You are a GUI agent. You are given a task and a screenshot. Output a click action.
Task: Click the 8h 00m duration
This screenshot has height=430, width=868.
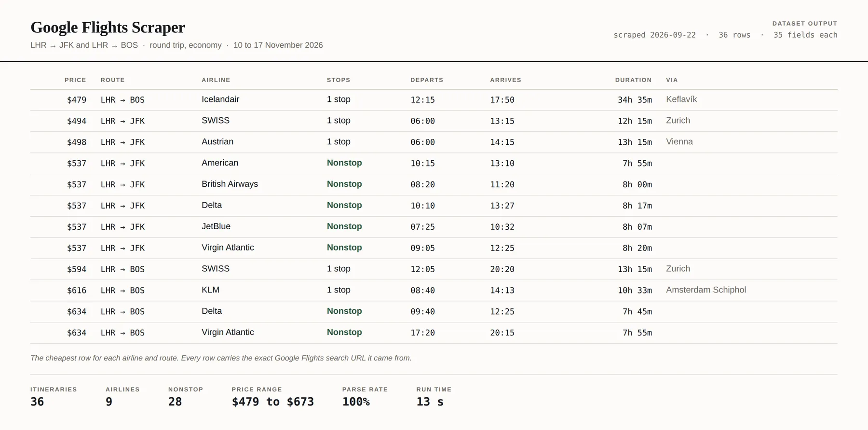(637, 185)
